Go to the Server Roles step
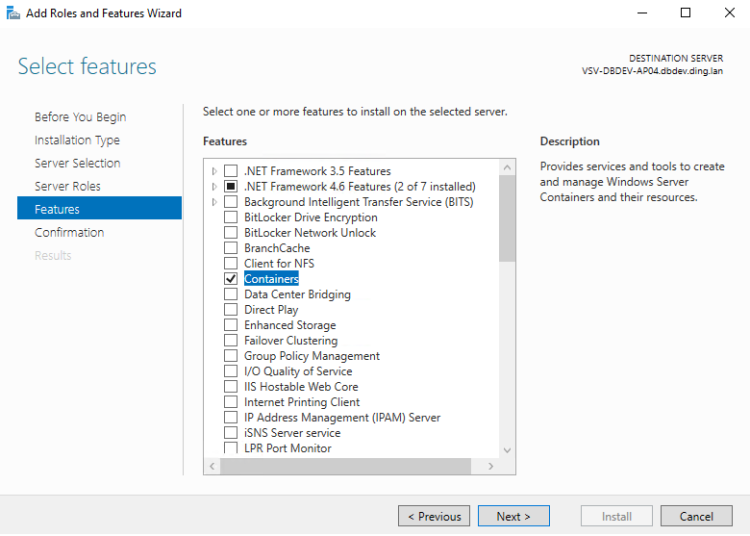750x536 pixels. (67, 186)
